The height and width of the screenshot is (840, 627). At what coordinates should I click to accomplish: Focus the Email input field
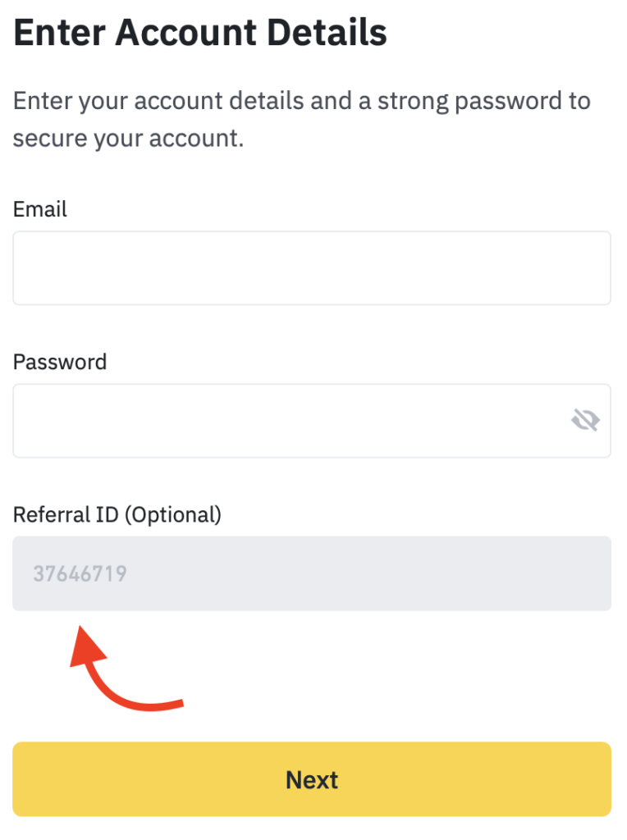[x=312, y=268]
